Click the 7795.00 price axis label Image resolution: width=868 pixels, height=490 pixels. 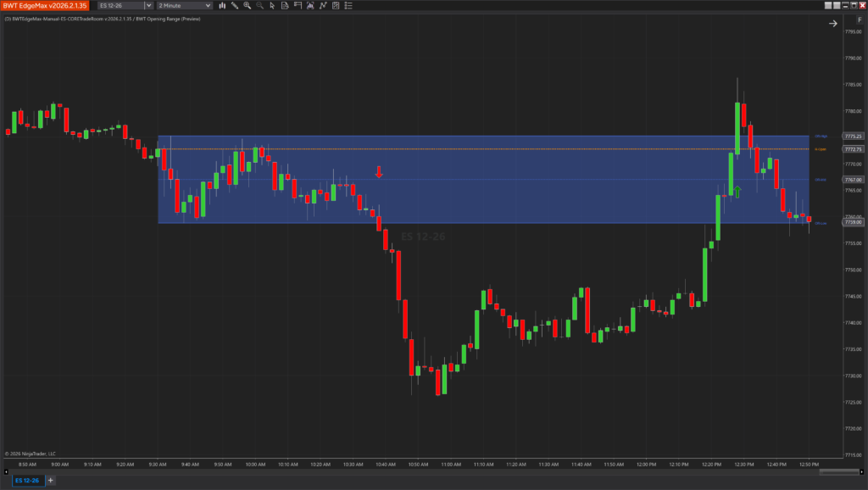(853, 31)
